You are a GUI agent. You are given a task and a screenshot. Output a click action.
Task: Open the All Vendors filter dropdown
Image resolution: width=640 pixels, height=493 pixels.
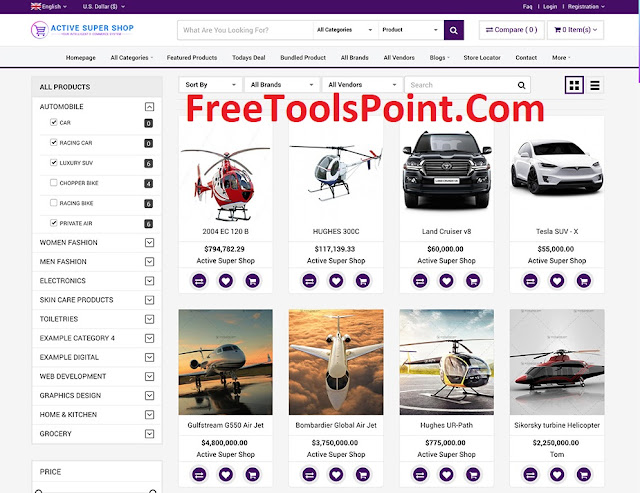point(362,85)
